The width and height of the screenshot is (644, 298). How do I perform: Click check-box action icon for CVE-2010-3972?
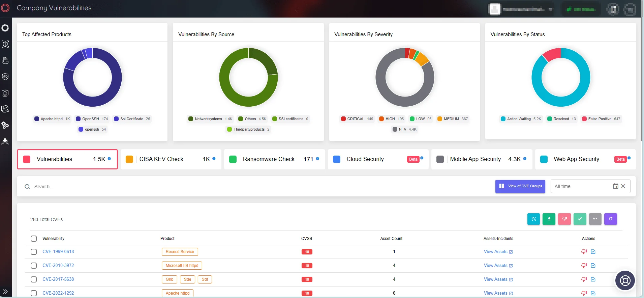point(593,266)
